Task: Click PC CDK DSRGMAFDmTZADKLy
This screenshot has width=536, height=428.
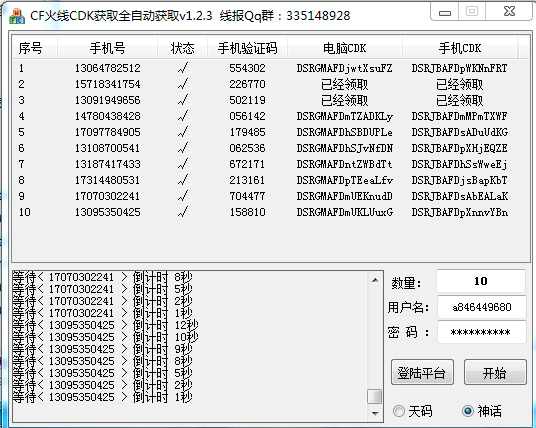Action: pyautogui.click(x=345, y=116)
